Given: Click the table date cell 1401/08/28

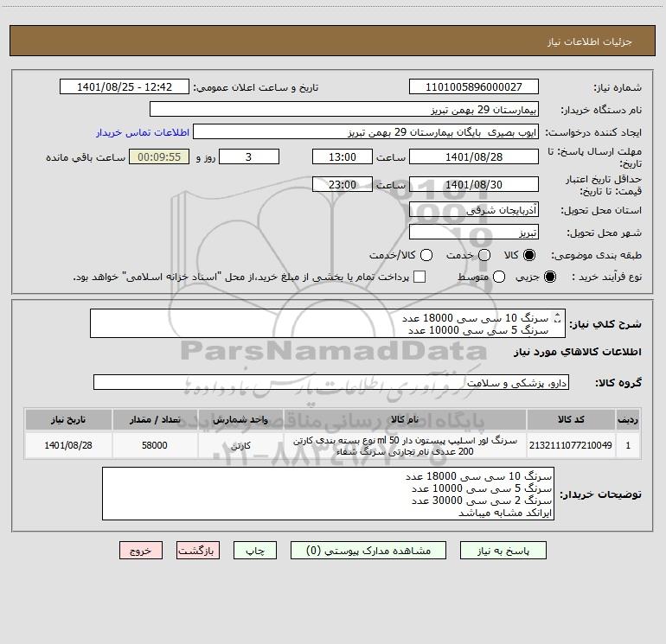Looking at the screenshot, I should tap(68, 445).
